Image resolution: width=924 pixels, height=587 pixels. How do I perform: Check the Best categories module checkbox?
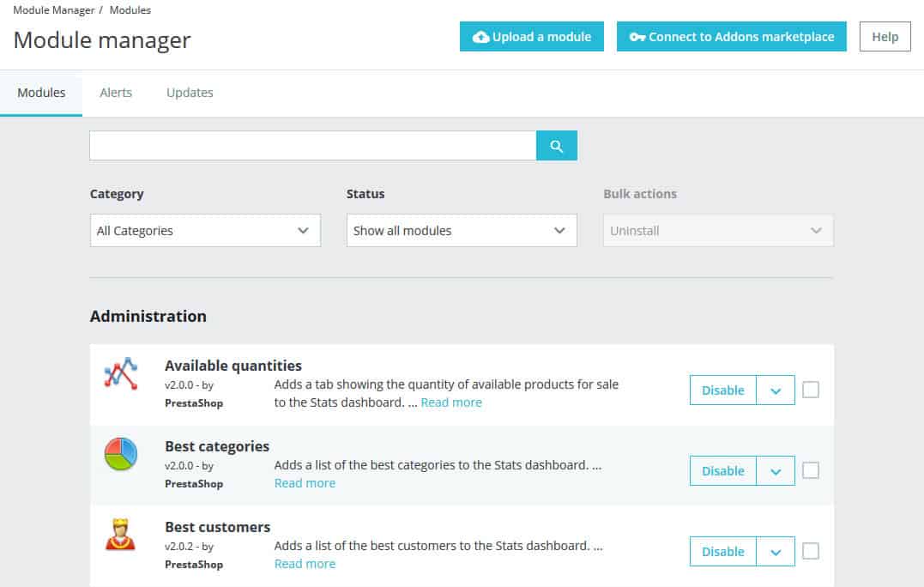pyautogui.click(x=811, y=470)
